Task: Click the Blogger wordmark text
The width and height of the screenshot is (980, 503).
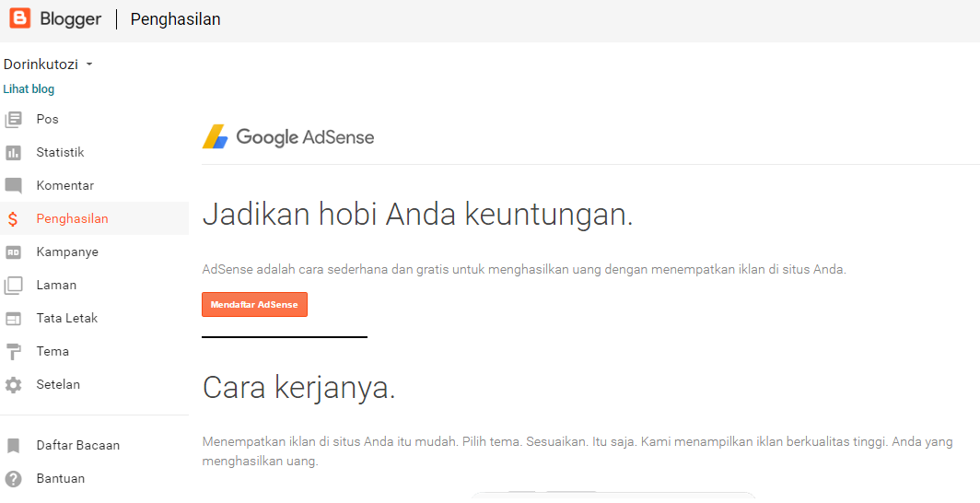Action: pyautogui.click(x=70, y=19)
